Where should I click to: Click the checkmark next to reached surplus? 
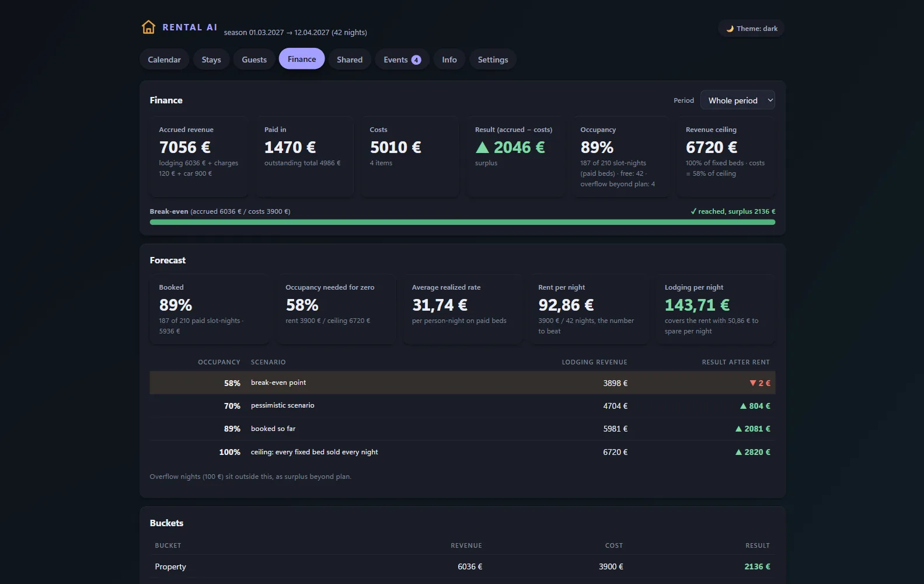point(693,211)
